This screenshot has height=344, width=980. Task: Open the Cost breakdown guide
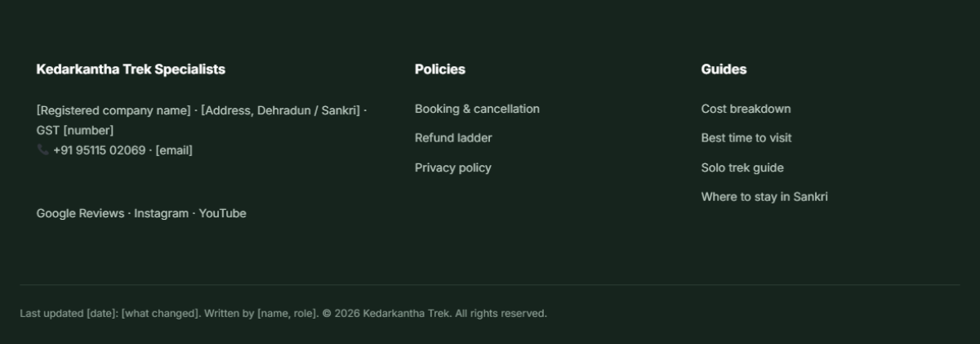pyautogui.click(x=746, y=109)
